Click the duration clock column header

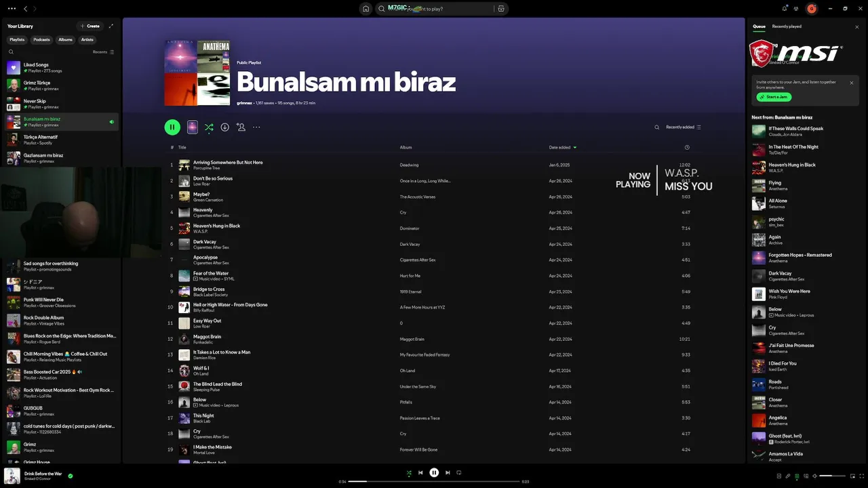pyautogui.click(x=687, y=147)
